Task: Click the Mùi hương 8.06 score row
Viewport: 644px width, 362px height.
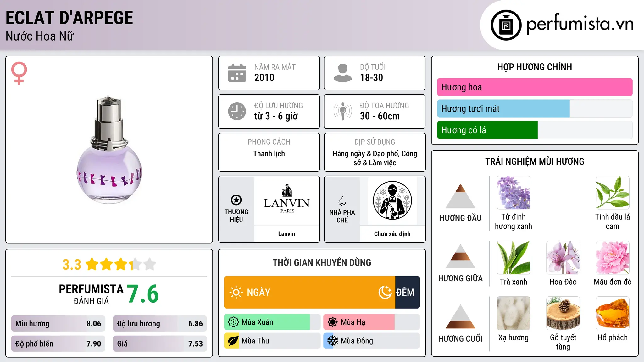Action: 58,323
